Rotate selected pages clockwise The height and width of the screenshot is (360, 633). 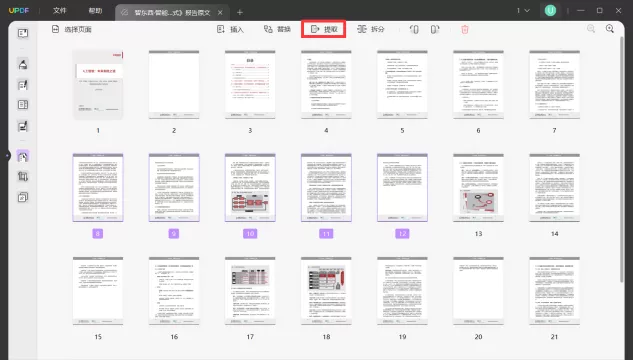tap(435, 29)
